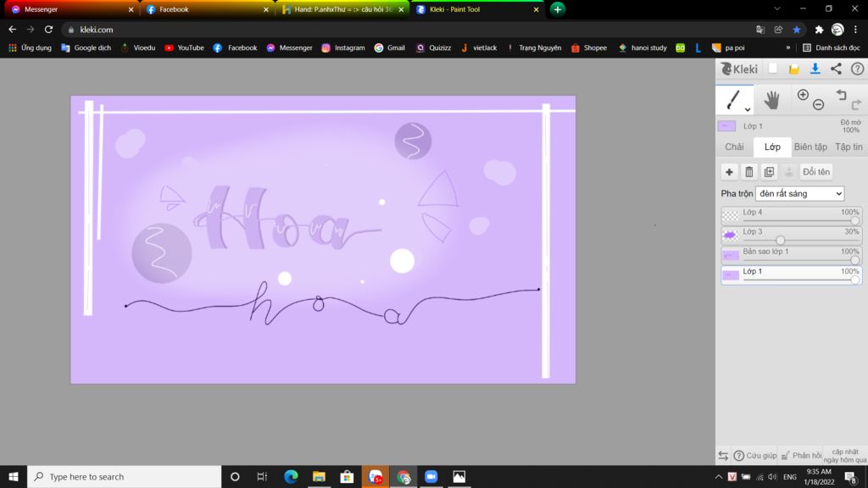Switch to the Hand: P.anhxThư browser tab
The image size is (868, 488).
(342, 9)
